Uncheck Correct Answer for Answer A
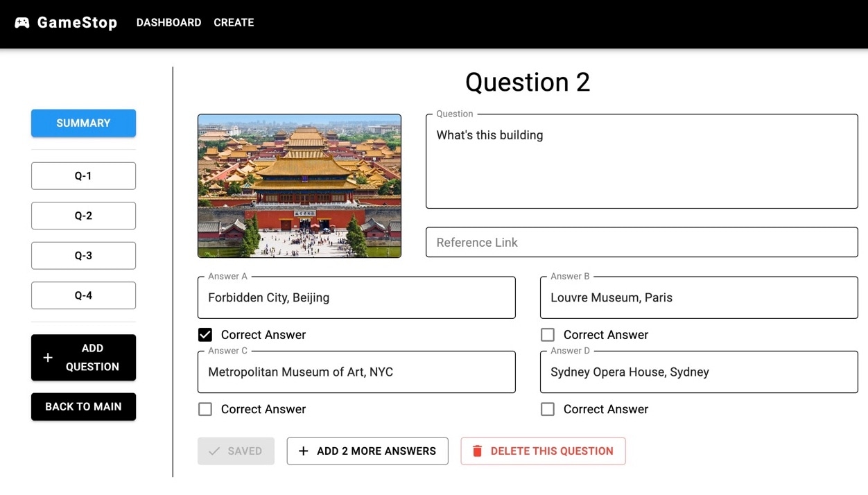 click(205, 335)
